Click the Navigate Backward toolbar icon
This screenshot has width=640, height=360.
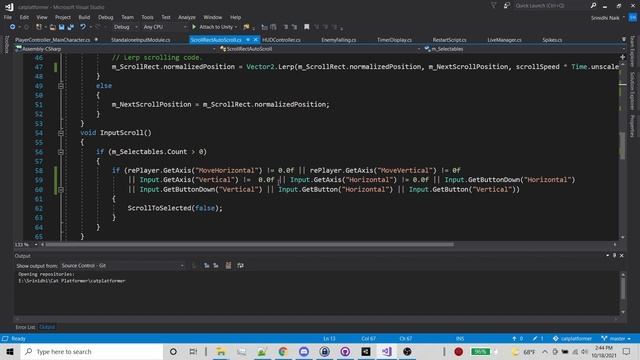coord(13,27)
